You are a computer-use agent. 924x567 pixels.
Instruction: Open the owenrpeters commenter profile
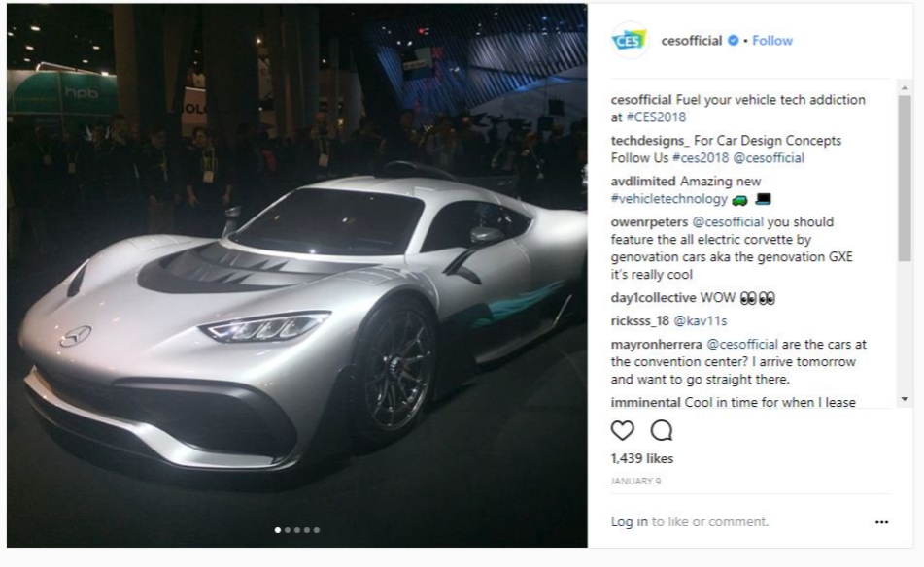click(x=649, y=222)
